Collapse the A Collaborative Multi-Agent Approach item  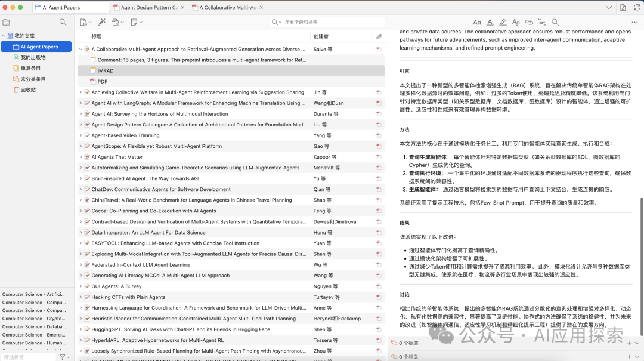80,49
